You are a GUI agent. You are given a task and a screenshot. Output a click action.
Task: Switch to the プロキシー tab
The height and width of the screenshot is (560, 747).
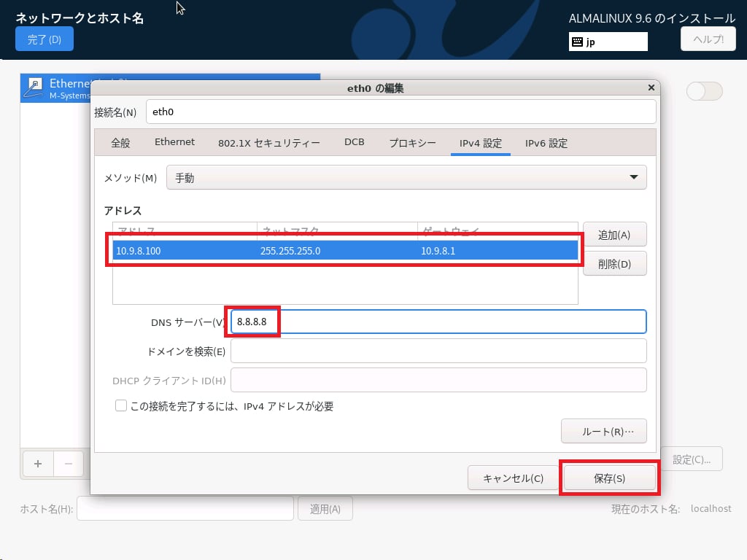coord(412,143)
